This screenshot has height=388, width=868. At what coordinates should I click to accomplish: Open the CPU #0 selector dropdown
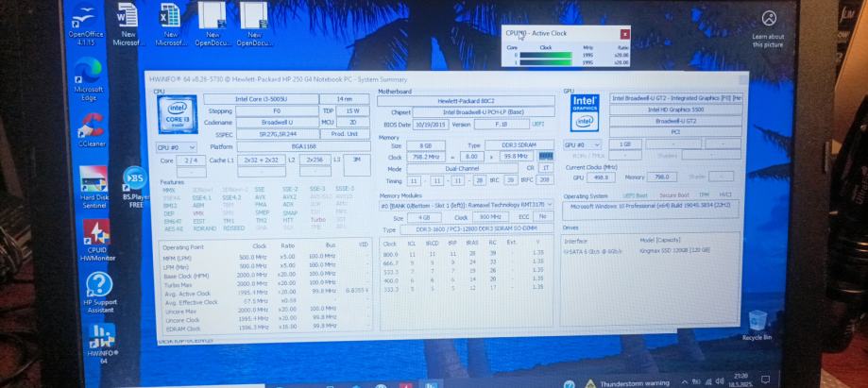tap(177, 147)
